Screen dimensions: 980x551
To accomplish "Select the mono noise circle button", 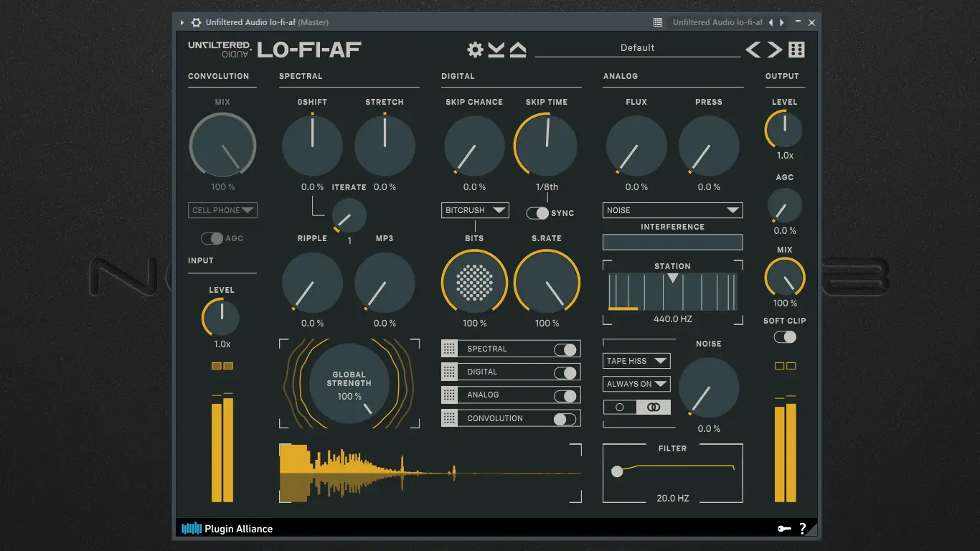I will click(621, 407).
